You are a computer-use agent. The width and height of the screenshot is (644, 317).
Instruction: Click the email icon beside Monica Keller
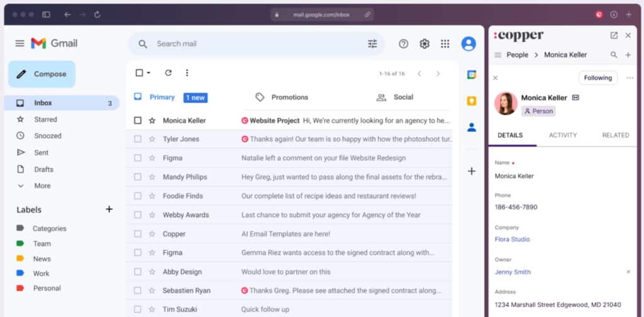pyautogui.click(x=575, y=97)
